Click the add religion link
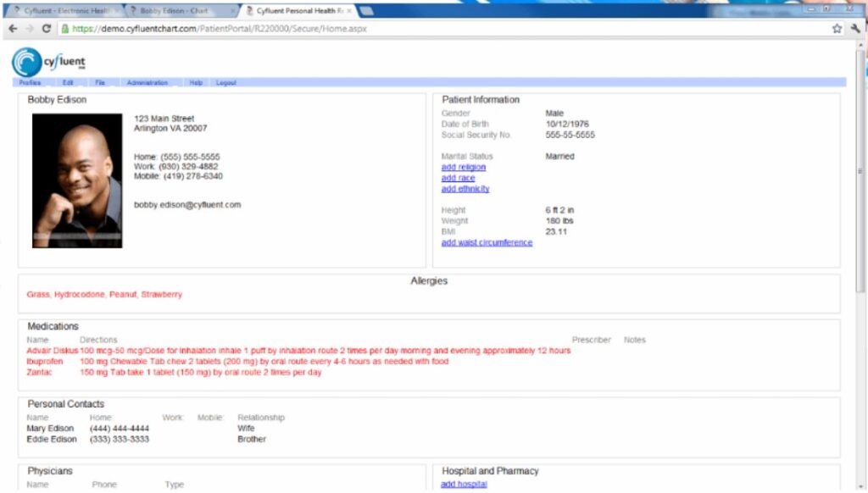868x493 pixels. (463, 167)
